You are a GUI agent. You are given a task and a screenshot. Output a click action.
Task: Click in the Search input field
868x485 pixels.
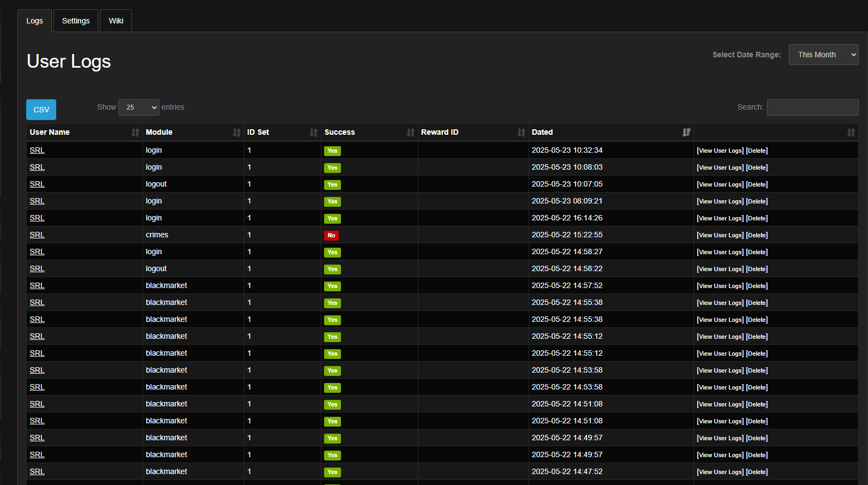click(x=812, y=107)
